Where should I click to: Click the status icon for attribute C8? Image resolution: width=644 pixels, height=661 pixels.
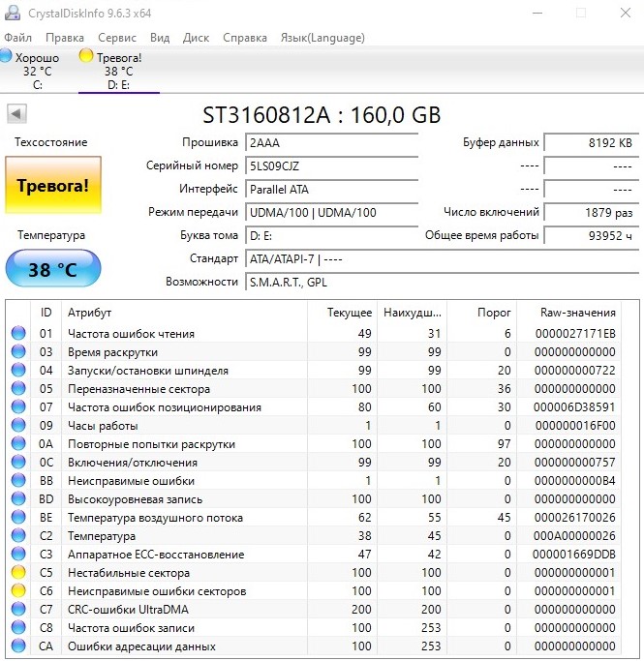tap(18, 628)
